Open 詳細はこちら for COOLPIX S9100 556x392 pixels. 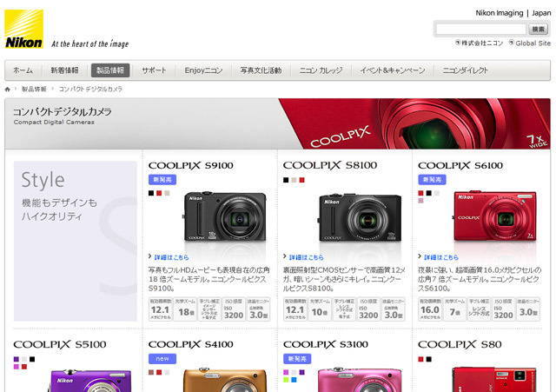[x=171, y=257]
